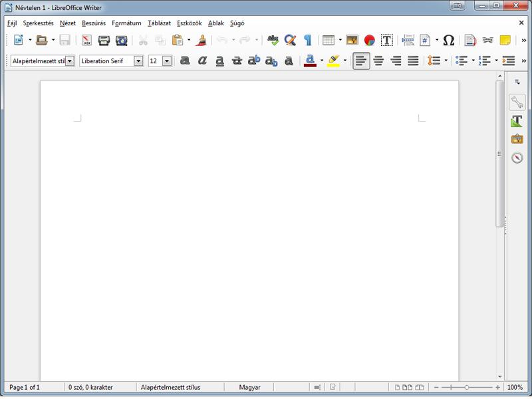
Task: Insert a page break
Action: click(x=408, y=40)
